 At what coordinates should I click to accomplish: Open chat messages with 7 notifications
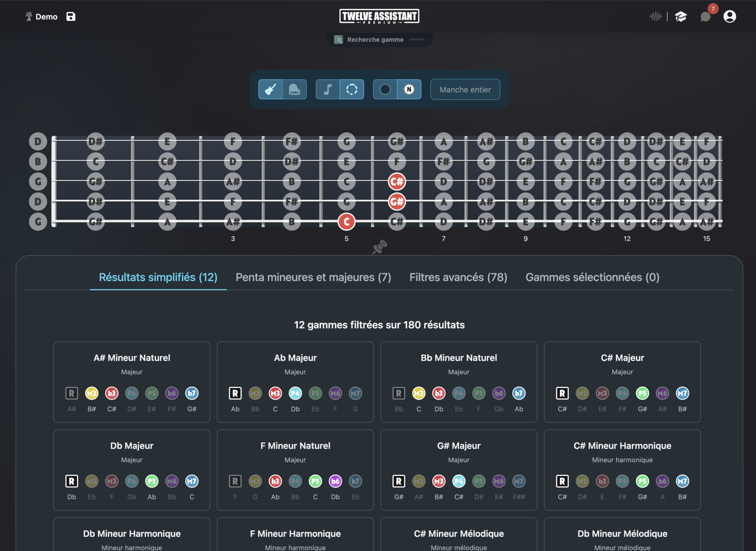pos(705,16)
